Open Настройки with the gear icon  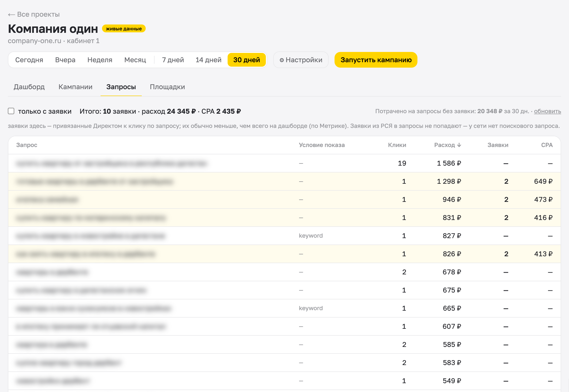pos(301,60)
